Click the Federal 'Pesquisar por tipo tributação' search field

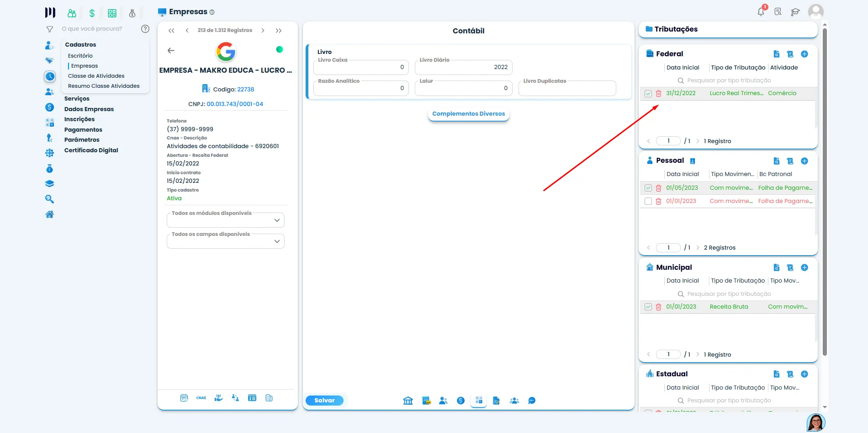[729, 80]
